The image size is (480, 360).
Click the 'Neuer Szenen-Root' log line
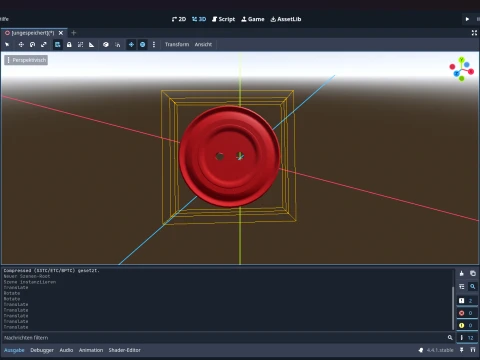(27, 276)
